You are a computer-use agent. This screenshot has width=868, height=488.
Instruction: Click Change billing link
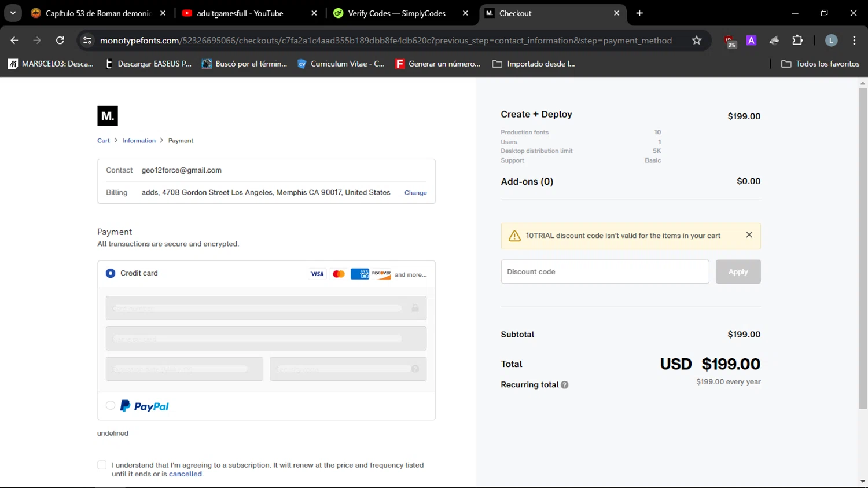click(415, 193)
